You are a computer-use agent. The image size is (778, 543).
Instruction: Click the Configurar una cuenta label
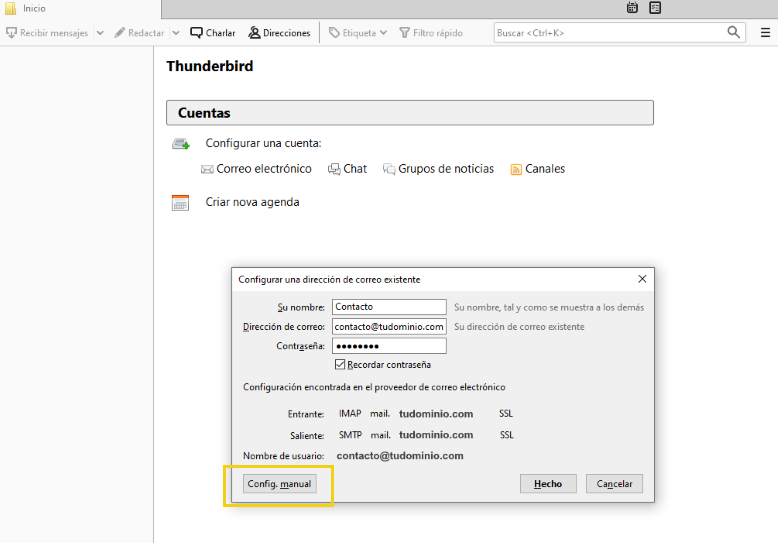263,143
